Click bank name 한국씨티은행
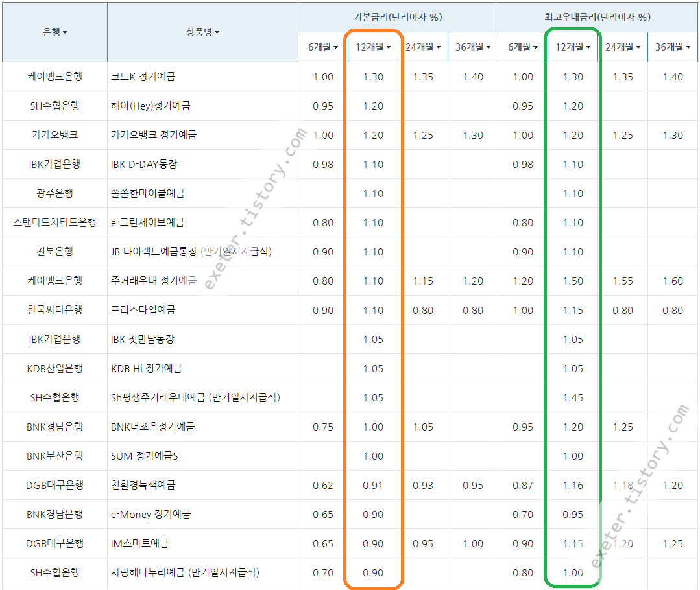Screen dimensions: 700x590 [54, 310]
